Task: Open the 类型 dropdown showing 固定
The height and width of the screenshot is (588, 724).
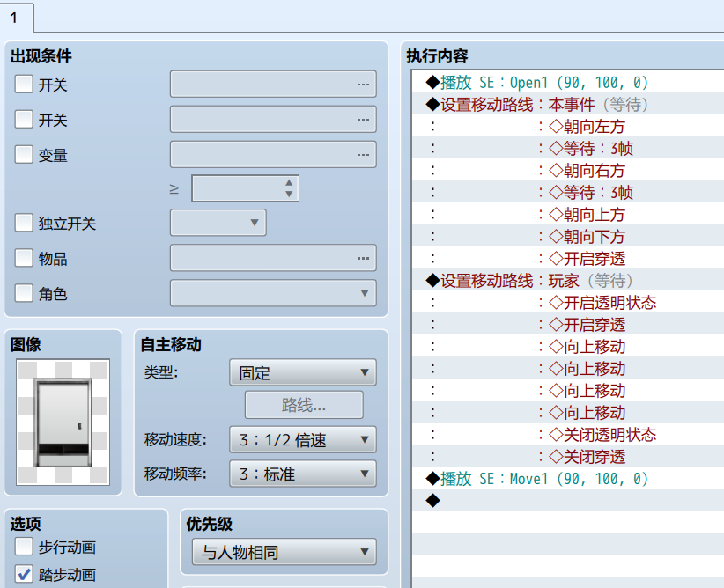Action: (303, 372)
